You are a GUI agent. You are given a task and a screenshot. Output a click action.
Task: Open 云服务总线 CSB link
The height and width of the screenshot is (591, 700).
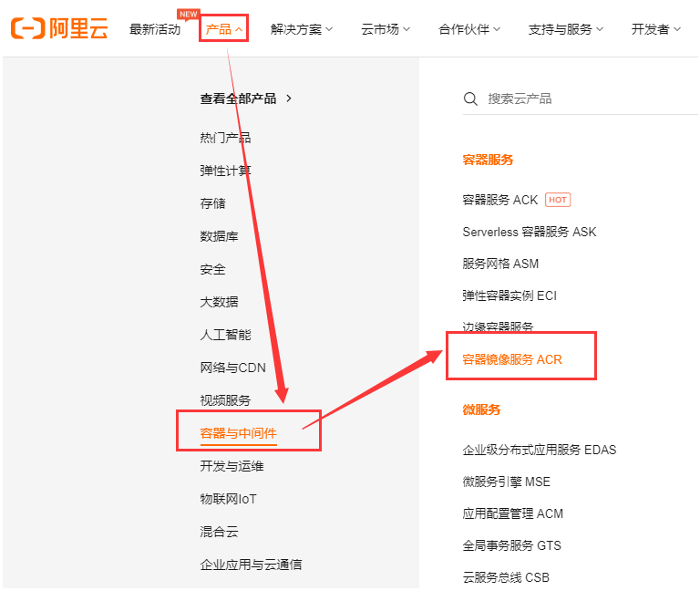(x=506, y=577)
